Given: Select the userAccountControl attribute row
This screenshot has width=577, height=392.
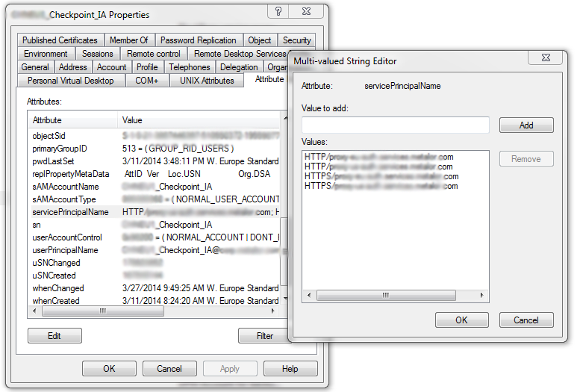Looking at the screenshot, I should click(x=155, y=237).
